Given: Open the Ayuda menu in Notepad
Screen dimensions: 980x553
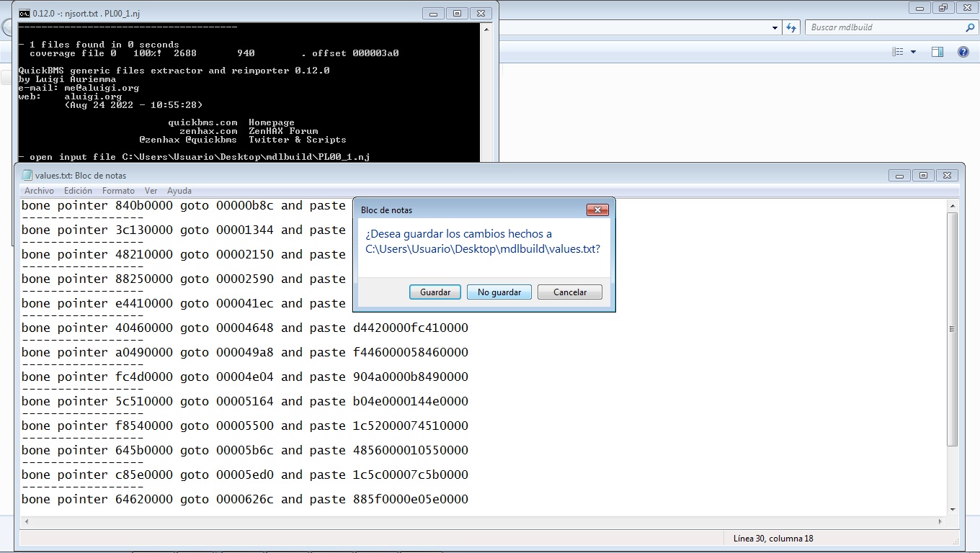Looking at the screenshot, I should (179, 191).
